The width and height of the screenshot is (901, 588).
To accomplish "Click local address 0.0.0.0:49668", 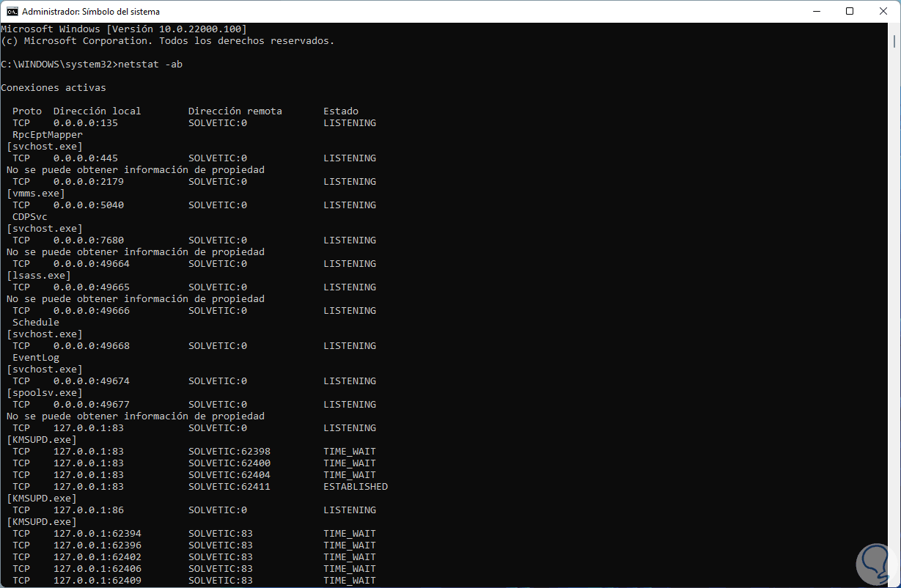I will click(92, 346).
